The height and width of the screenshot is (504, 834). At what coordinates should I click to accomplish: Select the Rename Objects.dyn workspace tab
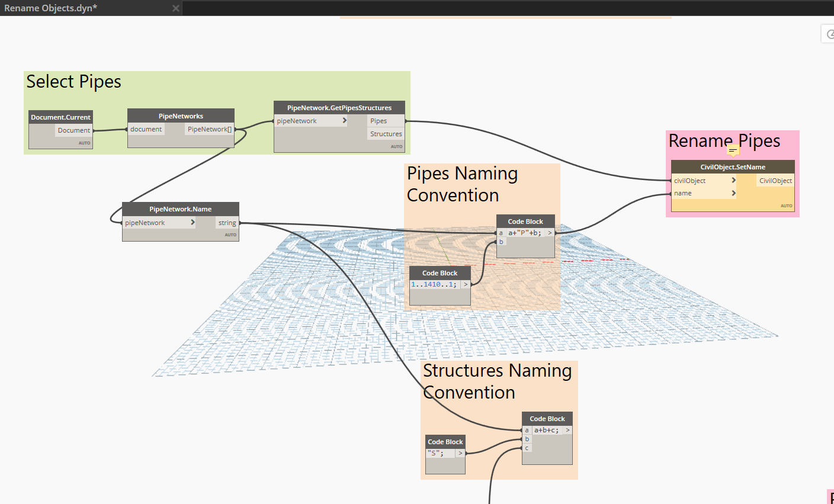coord(51,8)
